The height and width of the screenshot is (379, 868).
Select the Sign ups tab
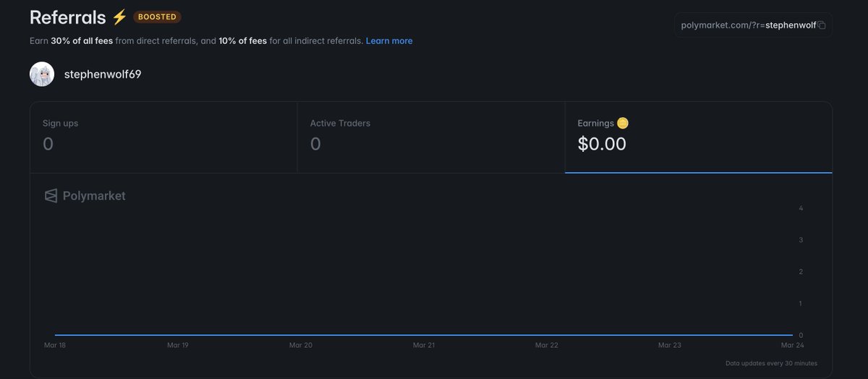tap(163, 137)
